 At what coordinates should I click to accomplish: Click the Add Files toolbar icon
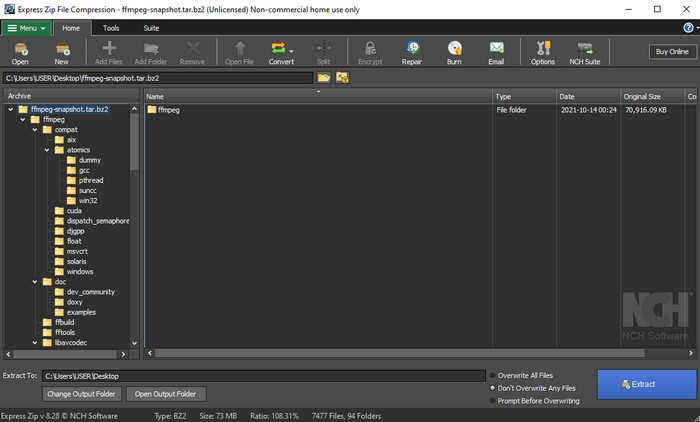108,53
